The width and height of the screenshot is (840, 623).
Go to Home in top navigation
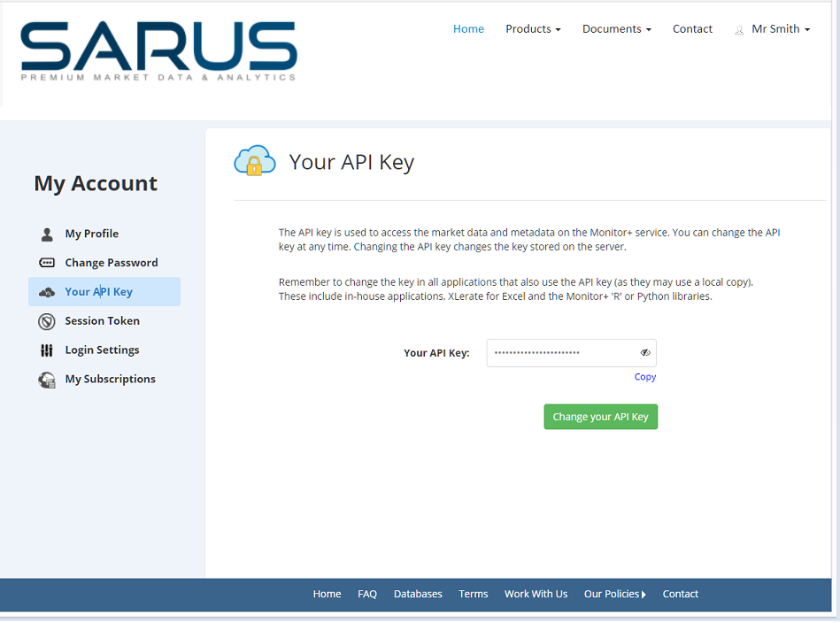pos(468,29)
